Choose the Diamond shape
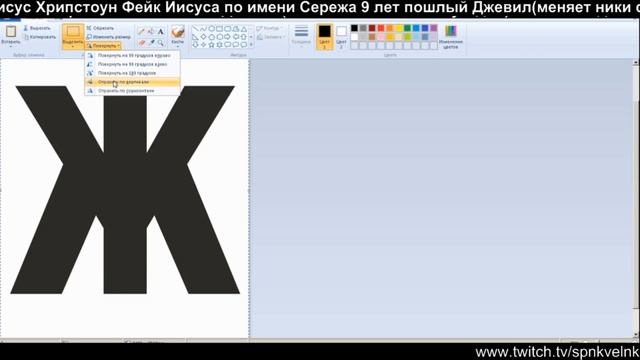The width and height of the screenshot is (640, 360). pos(204,37)
